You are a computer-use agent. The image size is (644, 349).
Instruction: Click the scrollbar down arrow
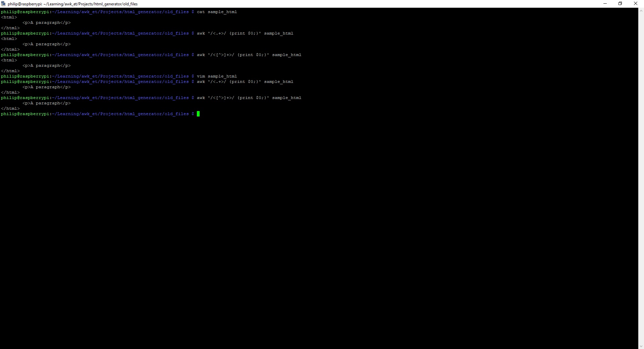tap(641, 346)
